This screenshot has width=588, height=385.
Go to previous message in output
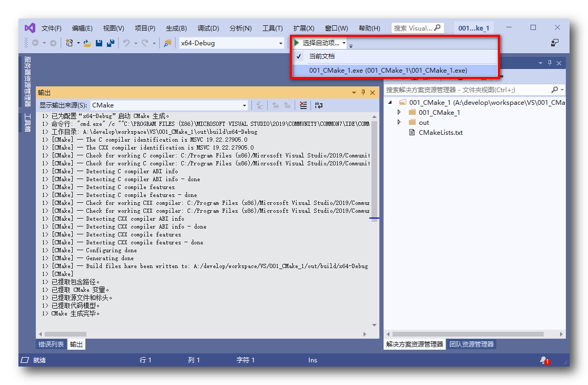click(276, 105)
